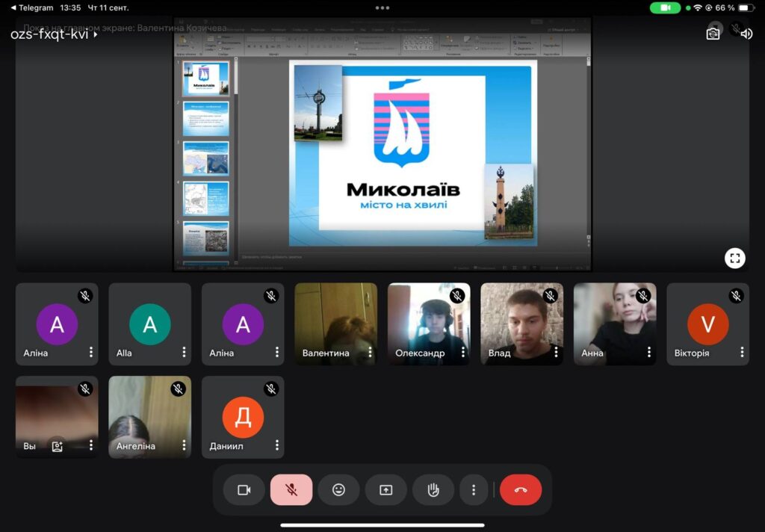The width and height of the screenshot is (765, 532).
Task: Turn on the camera in the call toolbar
Action: click(x=244, y=489)
